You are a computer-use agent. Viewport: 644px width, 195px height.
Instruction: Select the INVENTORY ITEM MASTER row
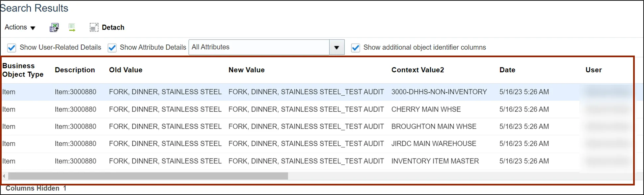pyautogui.click(x=435, y=161)
